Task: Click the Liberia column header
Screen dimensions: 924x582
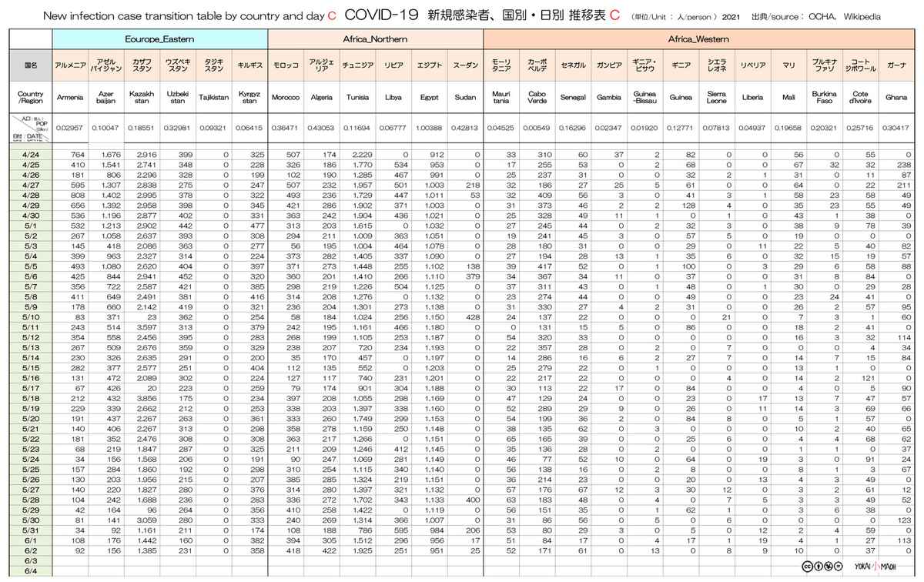Action: click(752, 98)
